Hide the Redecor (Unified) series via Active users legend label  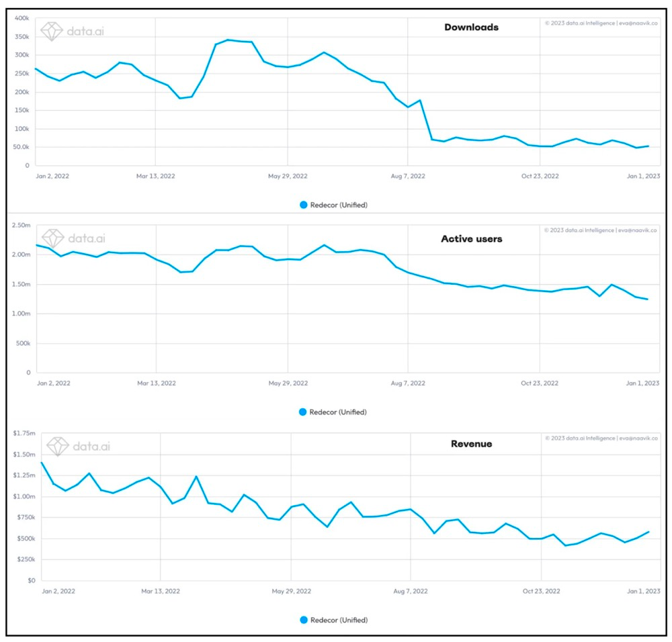(339, 412)
